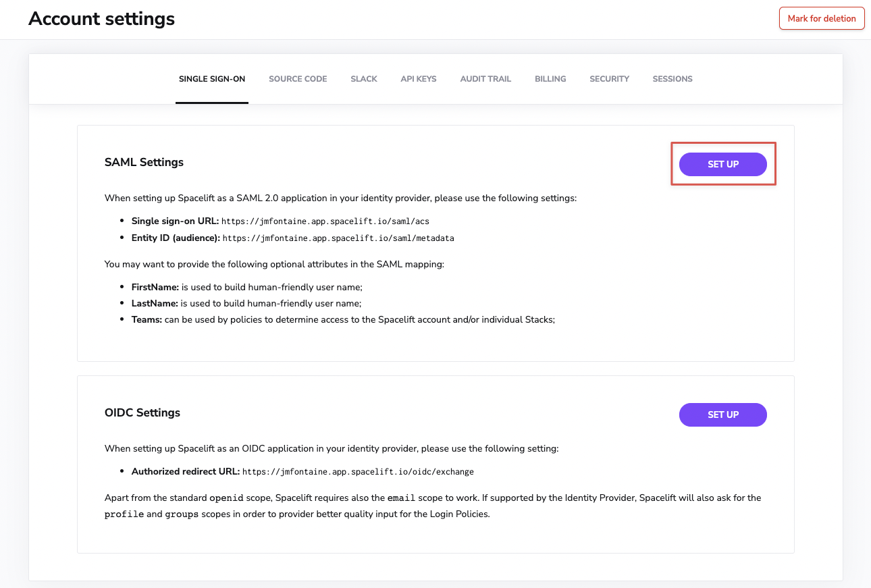
Task: Switch to the Source Code tab
Action: (x=298, y=79)
